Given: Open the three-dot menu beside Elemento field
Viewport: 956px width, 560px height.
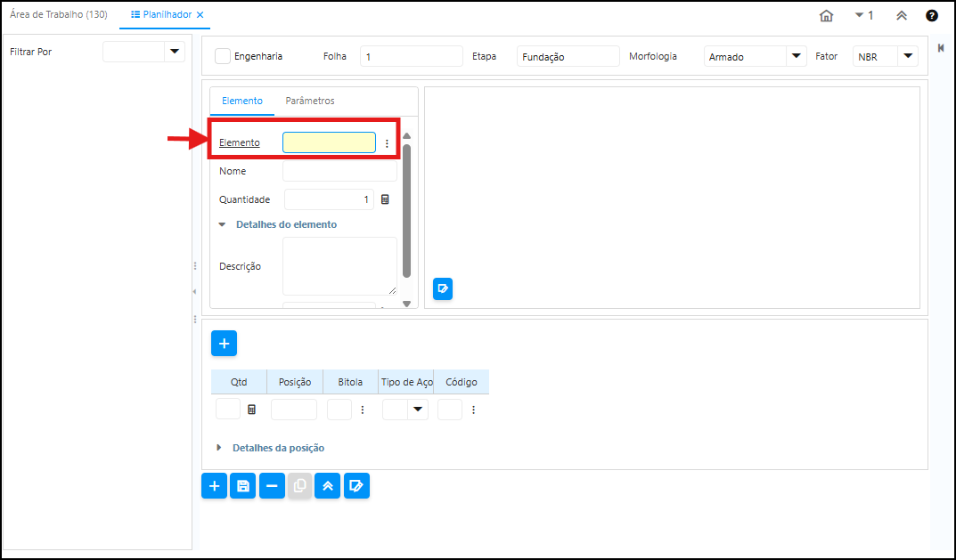Looking at the screenshot, I should 387,143.
